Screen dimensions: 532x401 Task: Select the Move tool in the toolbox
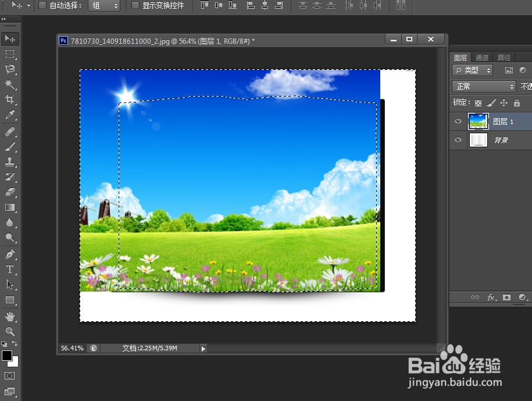click(x=10, y=39)
